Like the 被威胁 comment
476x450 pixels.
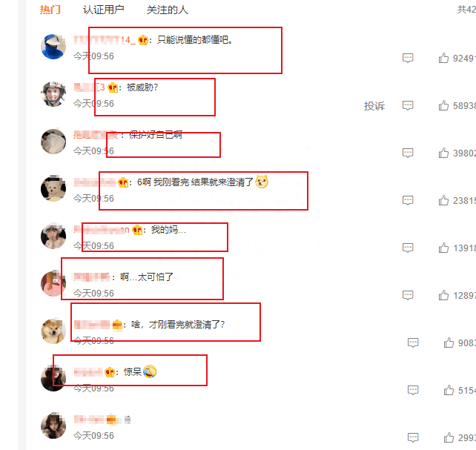click(443, 105)
